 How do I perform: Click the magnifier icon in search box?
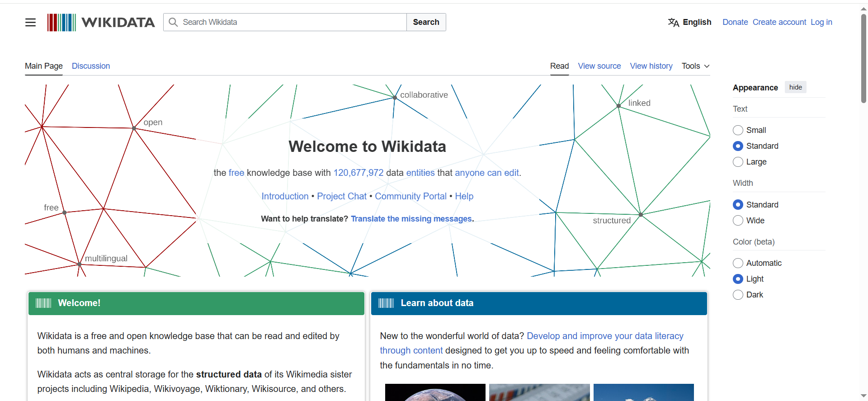(173, 22)
